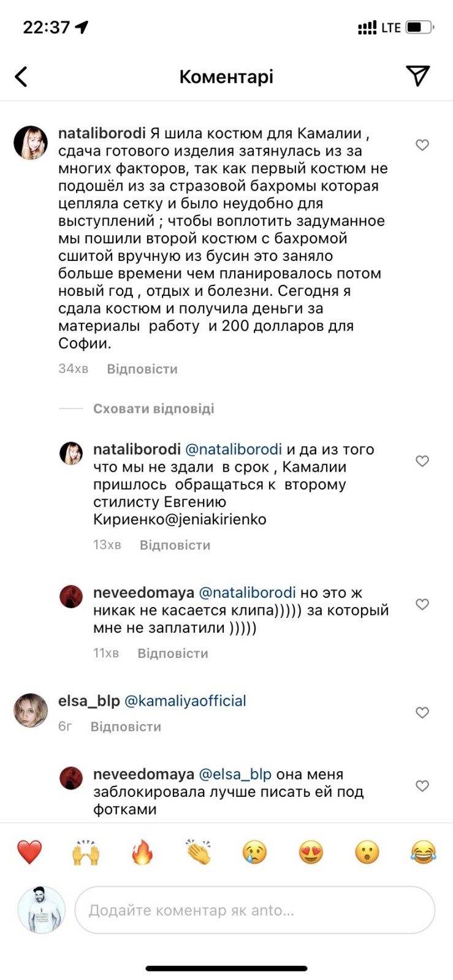Like elsa_blp's comment heart
This screenshot has width=453, height=980.
(x=422, y=712)
